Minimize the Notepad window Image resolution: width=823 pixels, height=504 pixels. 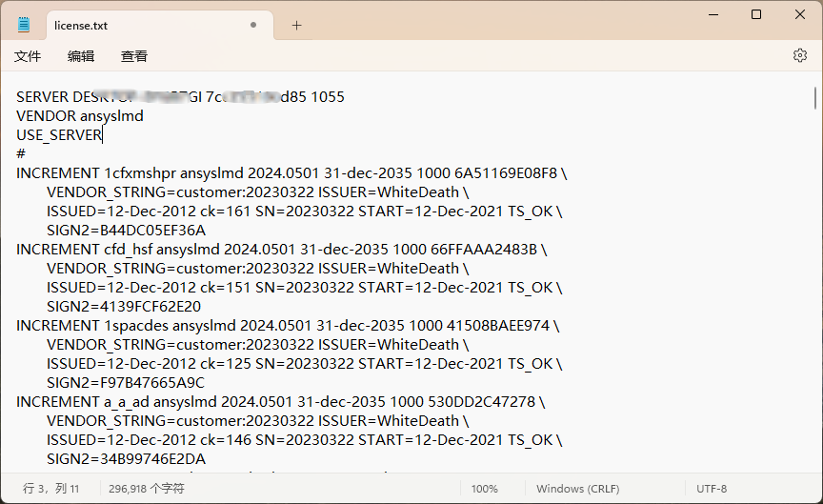pyautogui.click(x=713, y=14)
